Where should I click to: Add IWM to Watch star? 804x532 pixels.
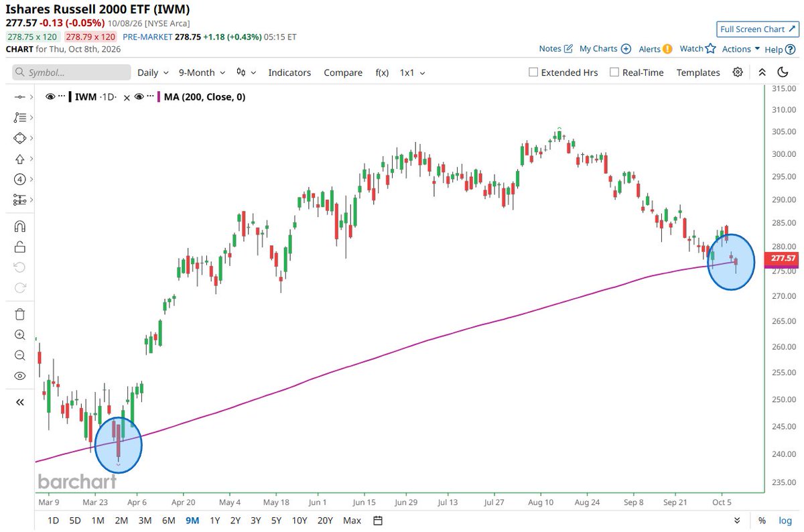click(x=698, y=48)
